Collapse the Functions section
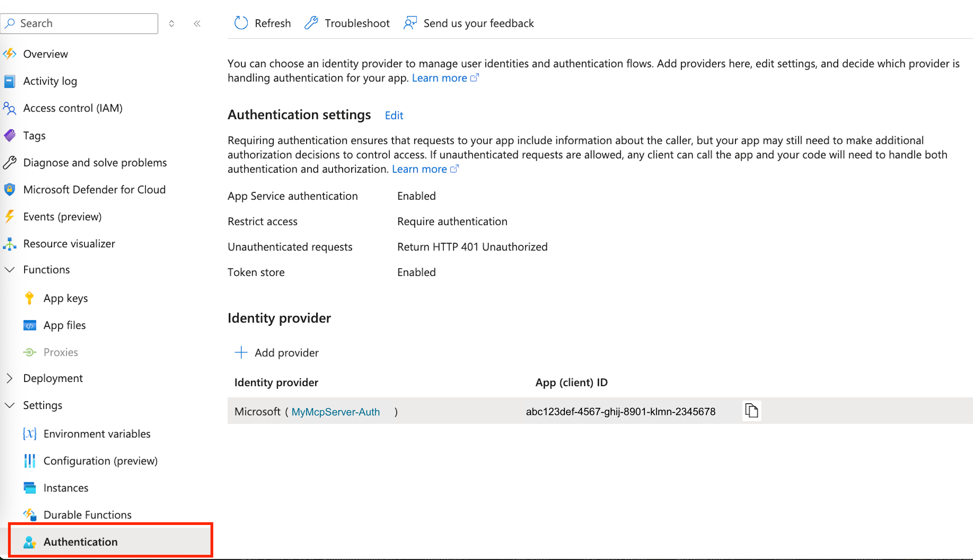The image size is (973, 560). pos(10,270)
